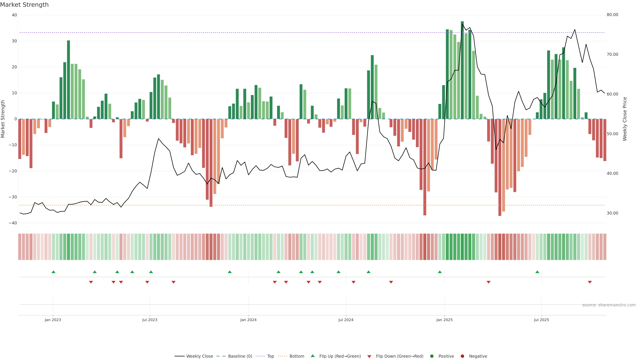The width and height of the screenshot is (644, 362).
Task: Click the first green flip-up triangle near Jan 2023
Action: click(x=53, y=272)
